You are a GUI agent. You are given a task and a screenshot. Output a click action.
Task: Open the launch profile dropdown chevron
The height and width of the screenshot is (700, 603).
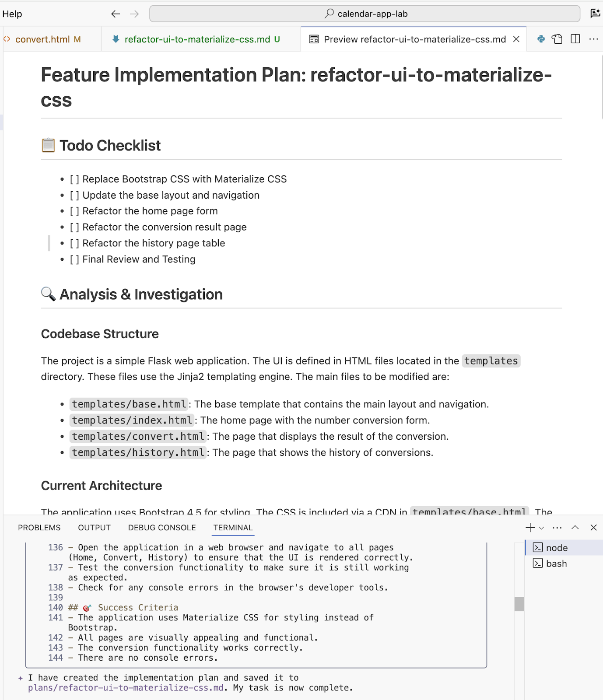click(542, 528)
